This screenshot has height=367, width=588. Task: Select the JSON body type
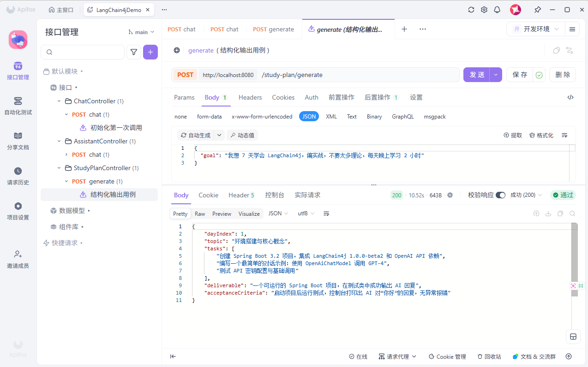pos(309,117)
